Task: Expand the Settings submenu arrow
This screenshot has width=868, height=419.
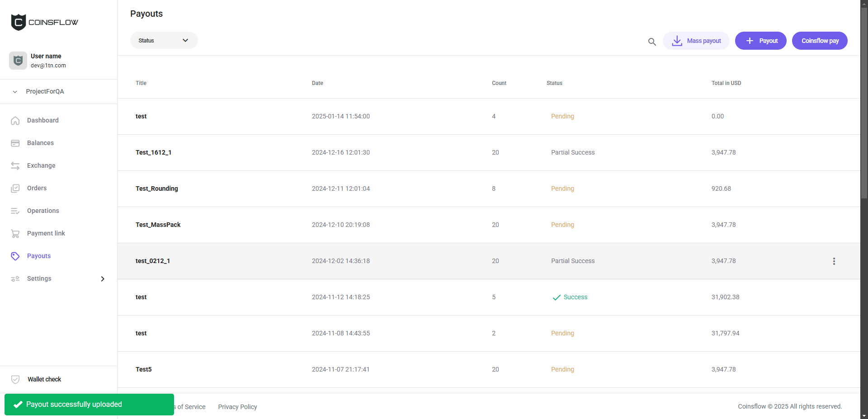Action: point(103,279)
